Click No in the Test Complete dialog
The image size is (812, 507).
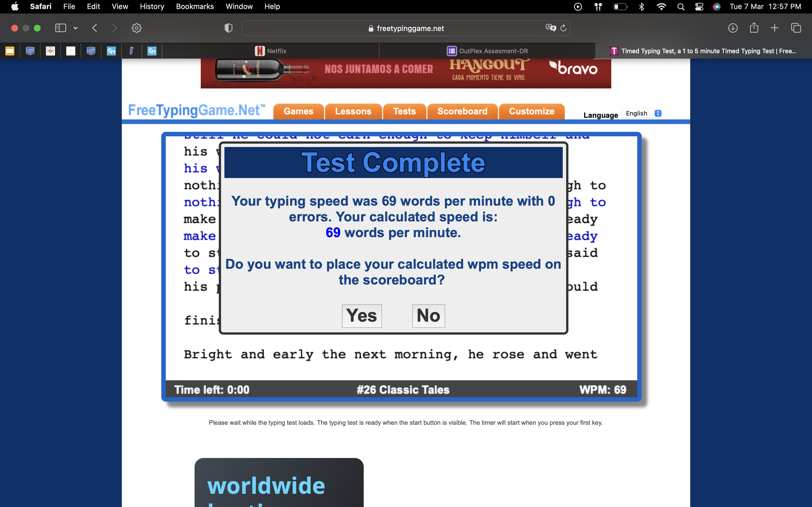tap(428, 315)
